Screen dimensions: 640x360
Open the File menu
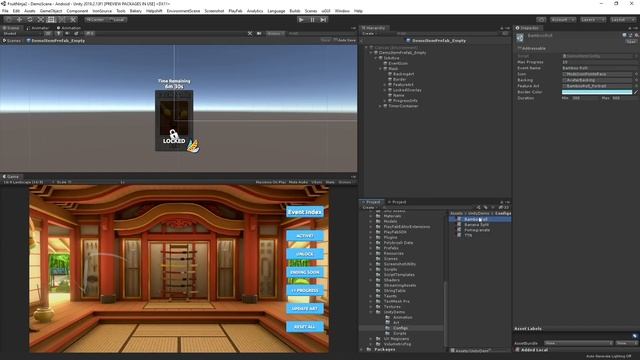(x=5, y=11)
